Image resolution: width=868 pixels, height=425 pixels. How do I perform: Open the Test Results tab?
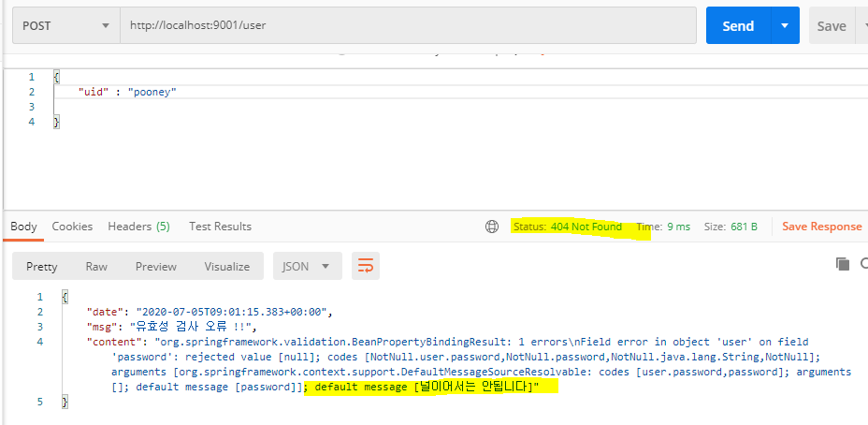click(220, 227)
